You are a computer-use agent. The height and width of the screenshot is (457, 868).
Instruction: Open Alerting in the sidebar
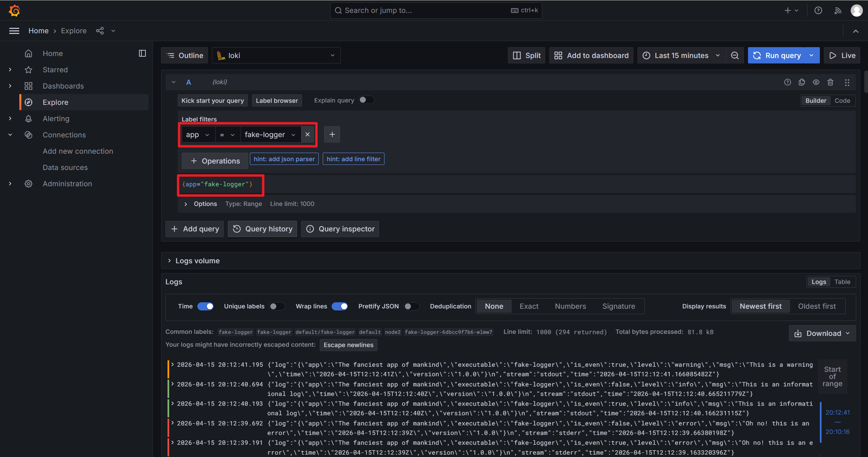(x=56, y=118)
